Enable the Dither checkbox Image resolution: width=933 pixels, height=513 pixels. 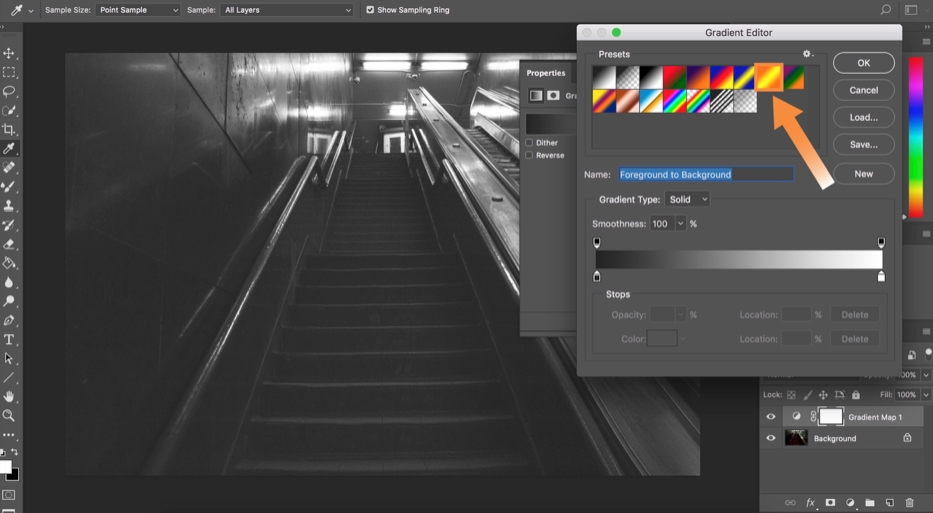click(529, 143)
